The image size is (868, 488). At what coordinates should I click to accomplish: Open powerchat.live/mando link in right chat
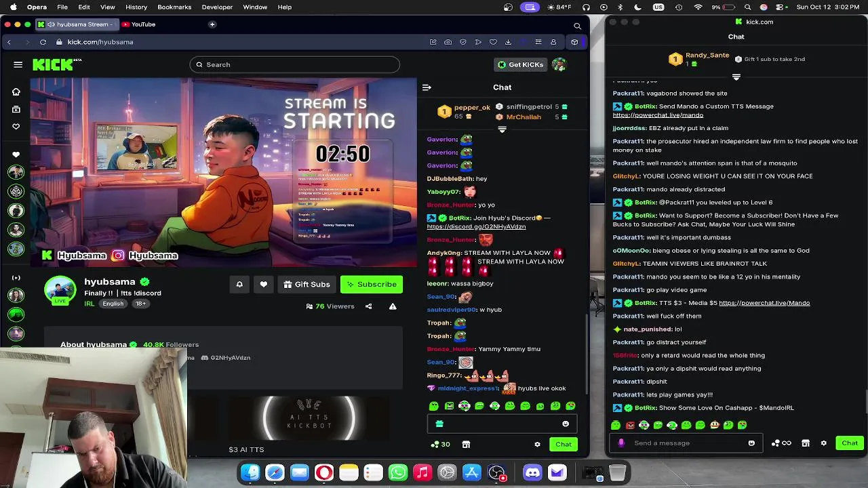point(658,115)
